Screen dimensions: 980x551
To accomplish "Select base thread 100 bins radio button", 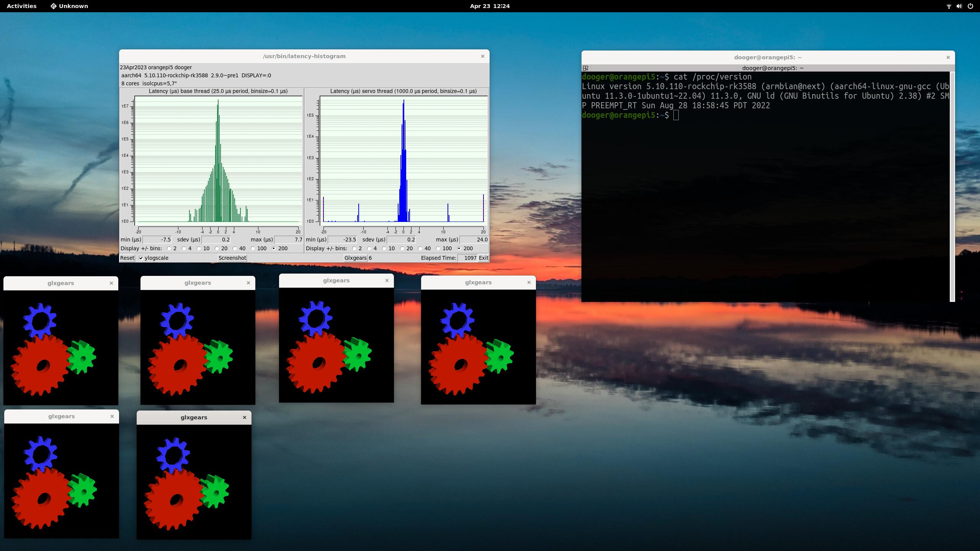I will 253,248.
